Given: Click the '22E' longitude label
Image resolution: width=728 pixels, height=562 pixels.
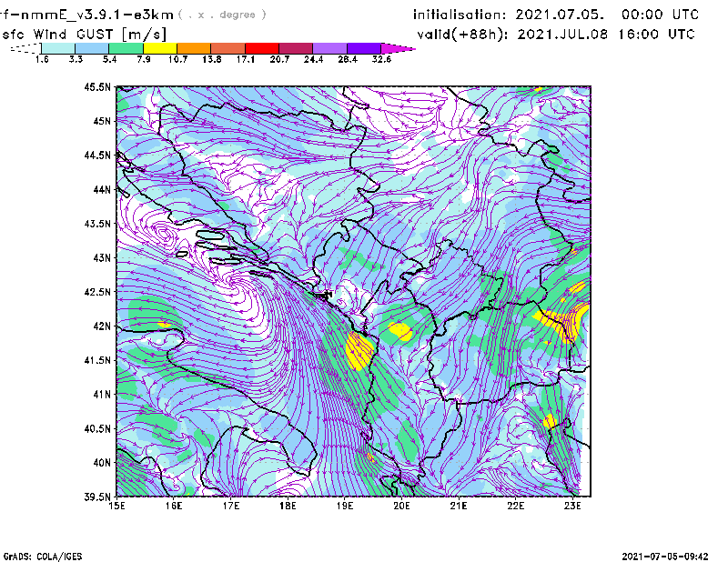Looking at the screenshot, I should (x=515, y=506).
